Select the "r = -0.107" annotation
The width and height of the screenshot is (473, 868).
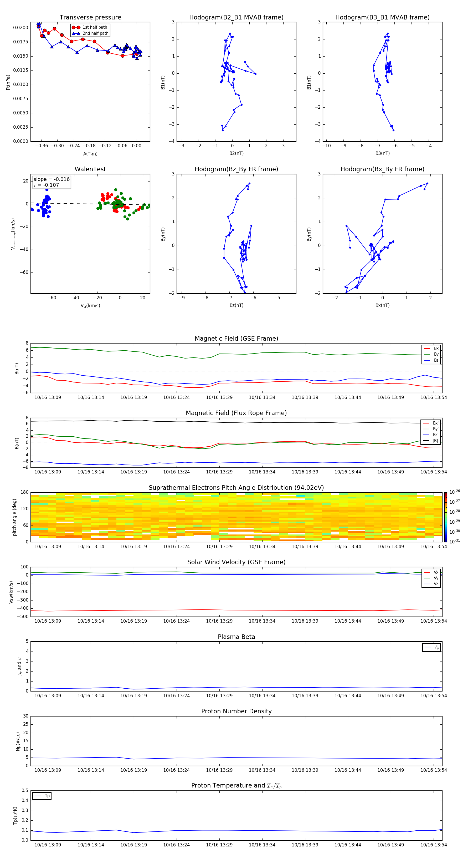[x=47, y=185]
